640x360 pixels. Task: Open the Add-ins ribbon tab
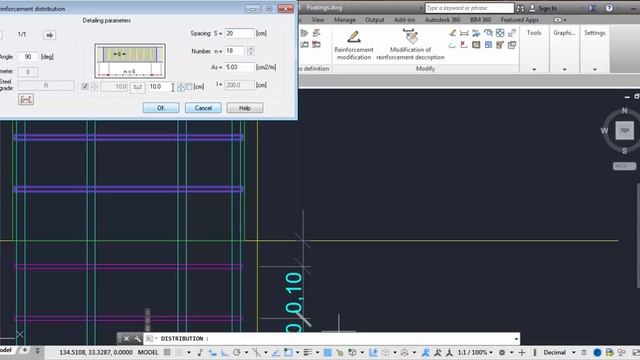pyautogui.click(x=404, y=20)
